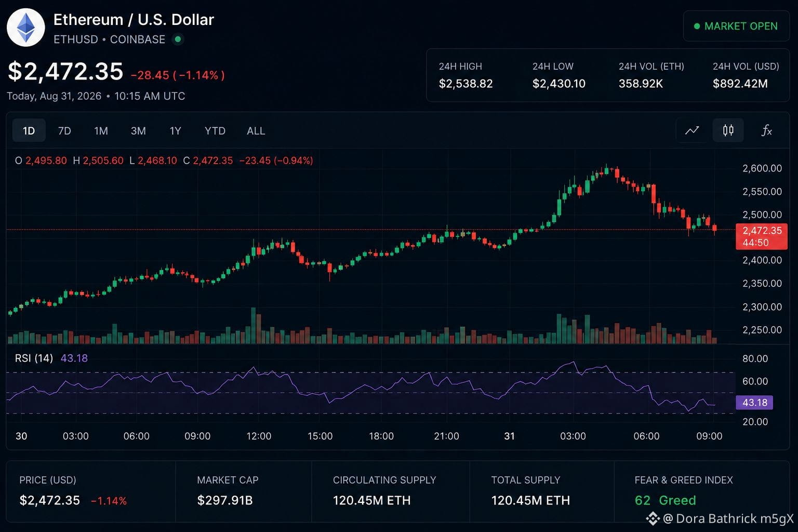This screenshot has height=532, width=798.
Task: Click the 24H VOL (ETH) value 358.92K
Action: click(x=641, y=84)
